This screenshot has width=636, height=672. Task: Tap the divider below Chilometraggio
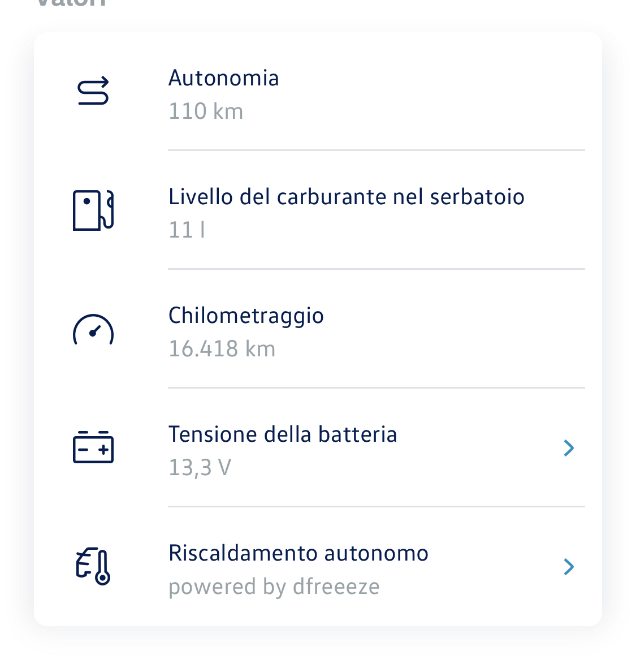point(376,388)
